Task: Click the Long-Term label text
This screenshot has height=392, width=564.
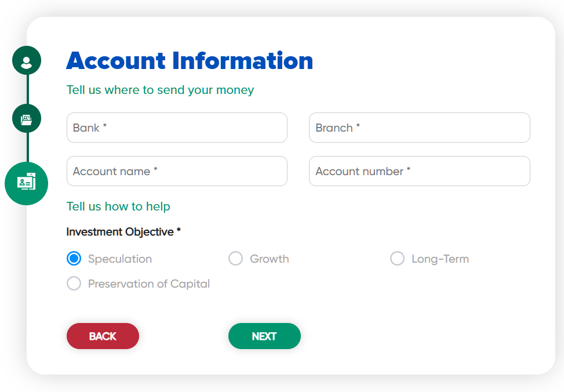Action: pyautogui.click(x=440, y=259)
